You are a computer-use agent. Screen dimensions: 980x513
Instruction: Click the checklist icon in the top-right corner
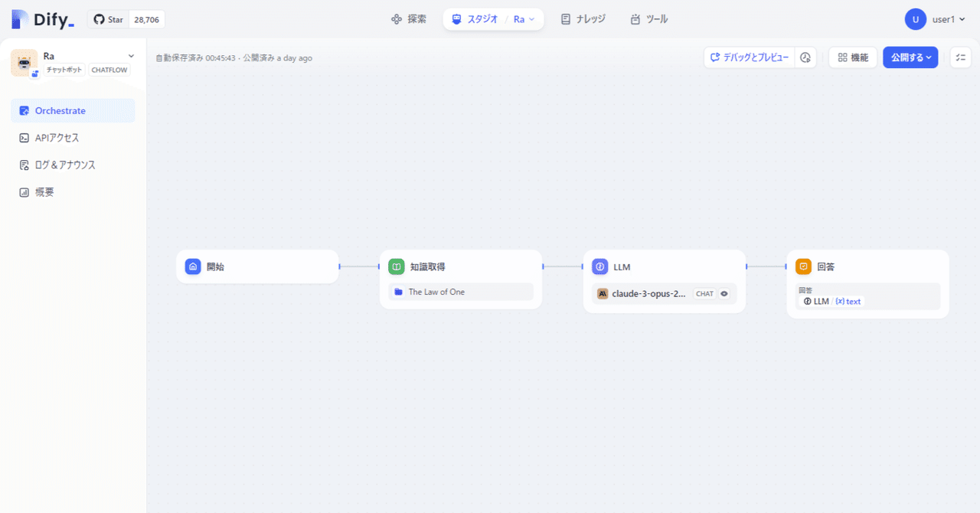point(960,57)
